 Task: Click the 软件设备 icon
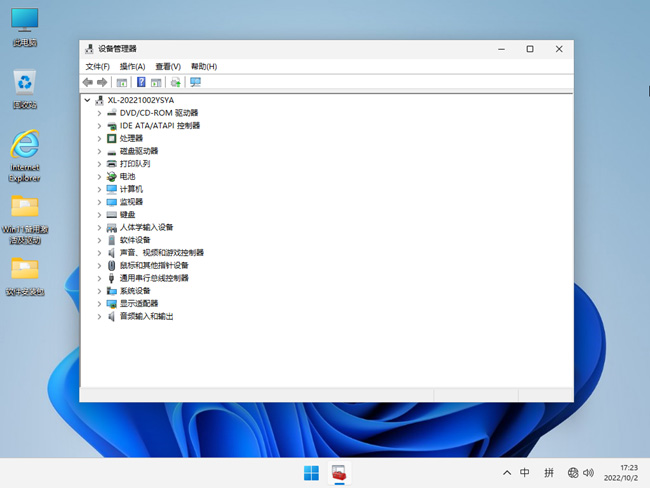(112, 240)
